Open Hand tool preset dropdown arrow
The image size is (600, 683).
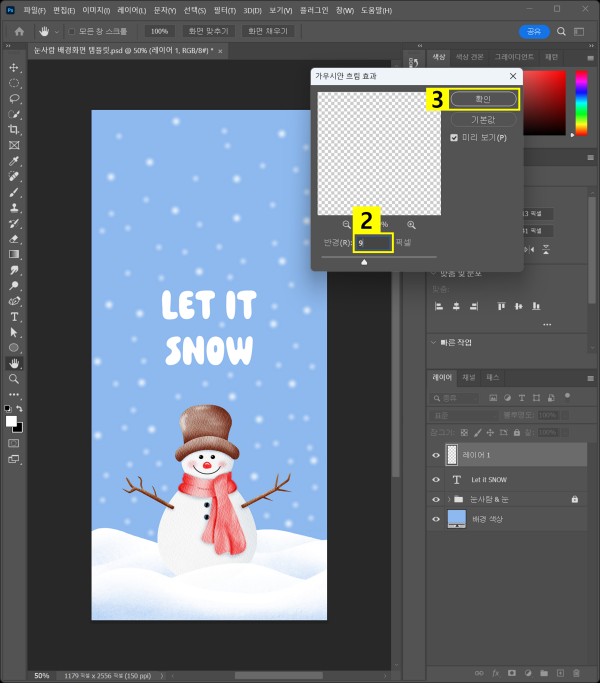point(57,32)
